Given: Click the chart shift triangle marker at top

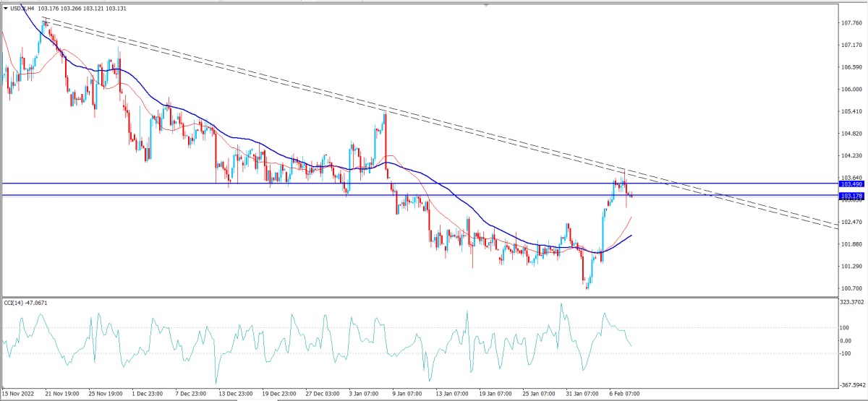Looking at the screenshot, I should point(486,4).
